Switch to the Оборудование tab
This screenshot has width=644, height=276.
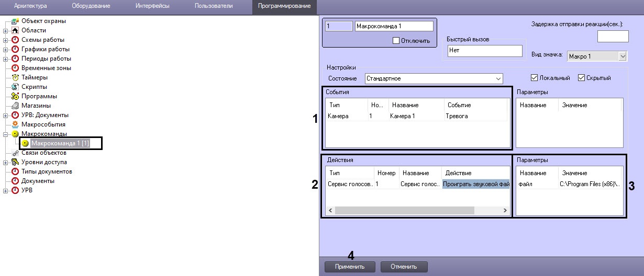(x=91, y=6)
